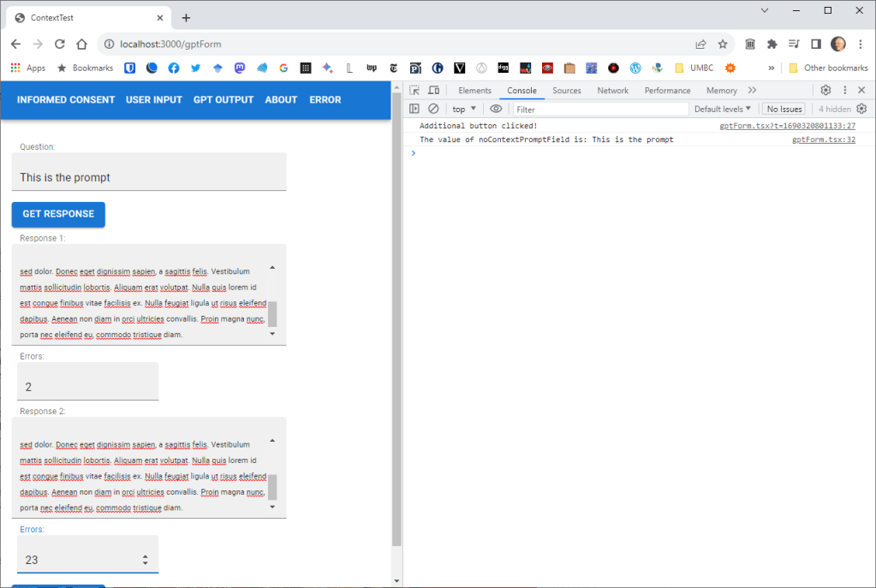Expand the JavaScript context 'top' dropdown
This screenshot has width=876, height=588.
point(464,109)
